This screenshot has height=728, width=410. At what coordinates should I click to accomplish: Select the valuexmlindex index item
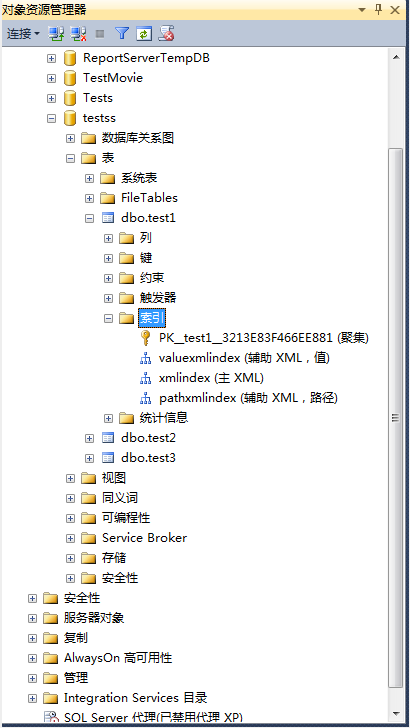(244, 358)
